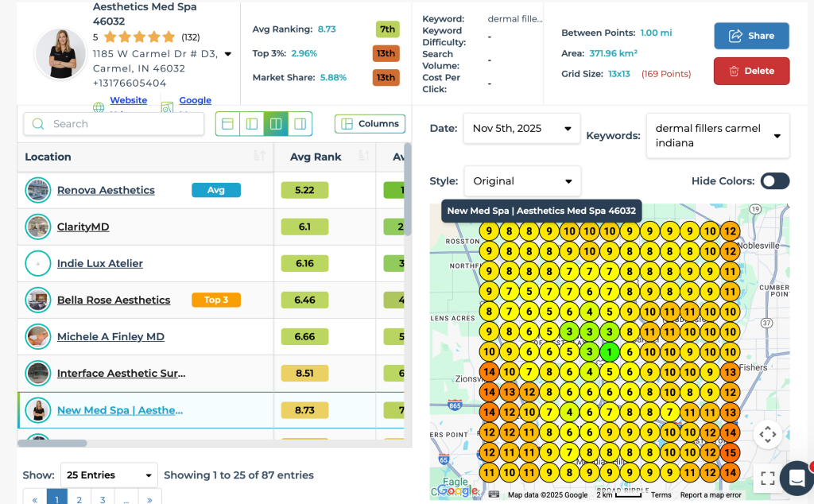Open Michele A Finley MD listing

coord(110,337)
